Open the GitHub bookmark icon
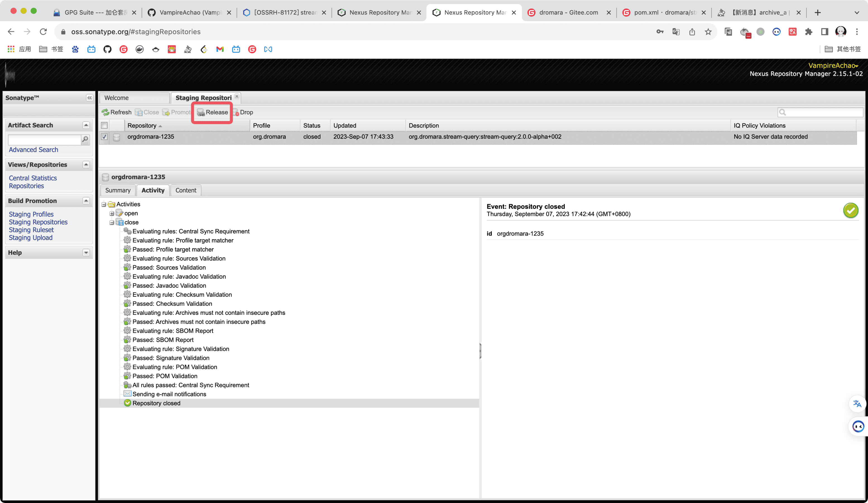 107,49
